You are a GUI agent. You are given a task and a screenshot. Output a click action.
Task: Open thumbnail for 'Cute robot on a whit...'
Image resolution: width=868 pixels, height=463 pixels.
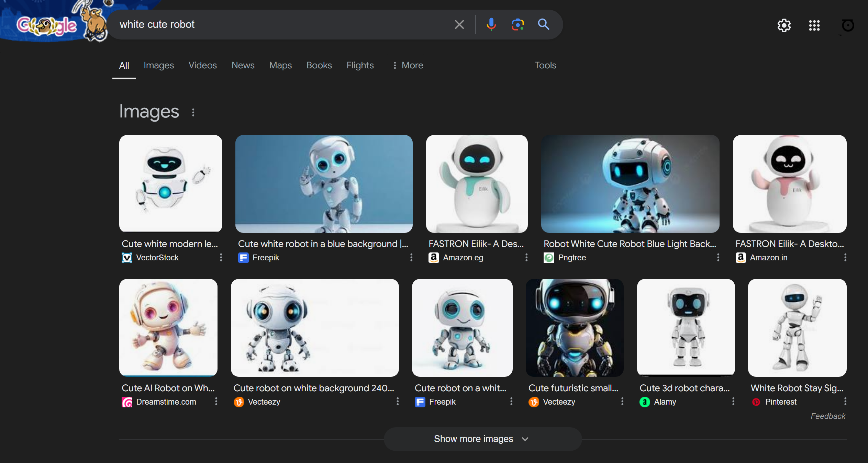(x=462, y=328)
